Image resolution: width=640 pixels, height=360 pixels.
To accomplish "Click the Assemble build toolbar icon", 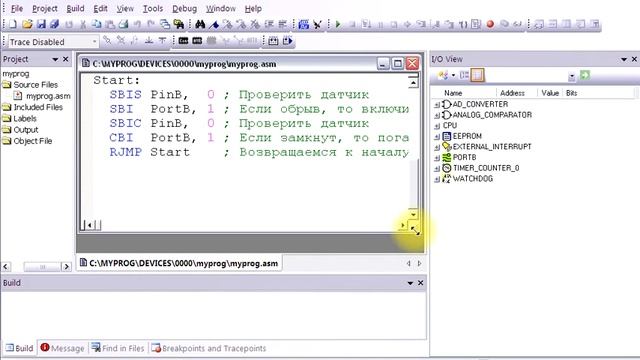I will coord(273,41).
